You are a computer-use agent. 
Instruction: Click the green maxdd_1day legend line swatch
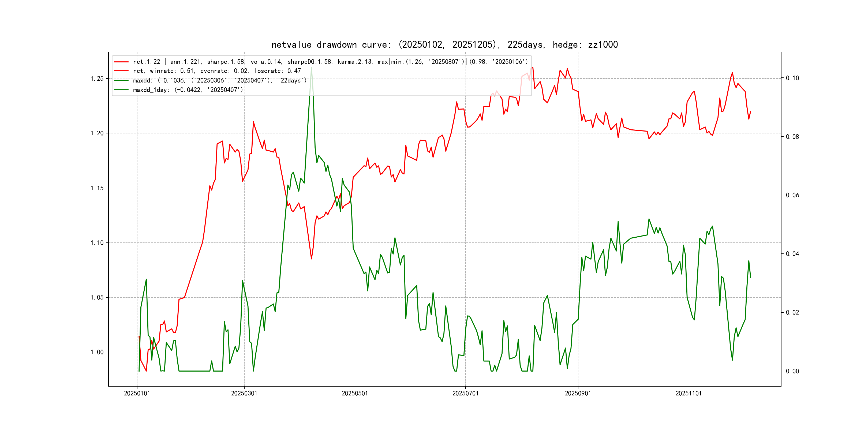pos(121,90)
